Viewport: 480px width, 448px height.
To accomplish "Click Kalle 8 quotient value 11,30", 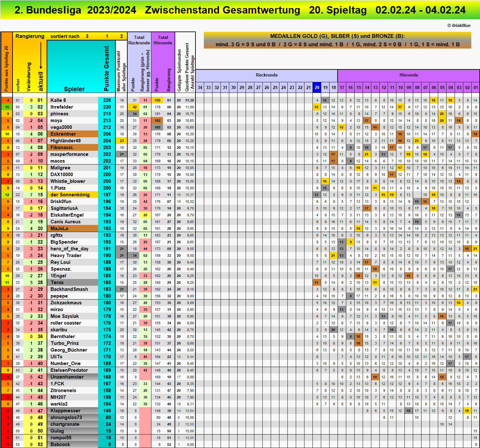I will [x=190, y=100].
